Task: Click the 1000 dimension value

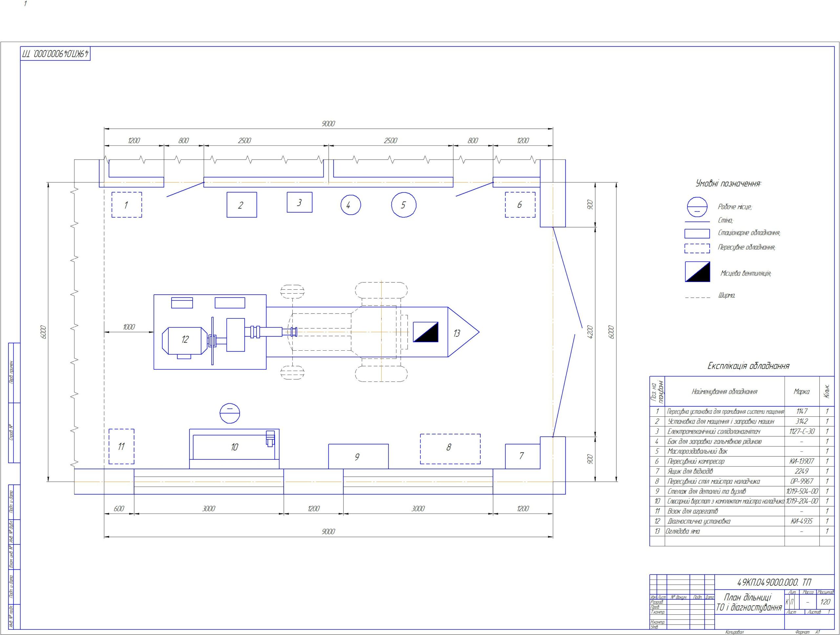Action: [129, 327]
